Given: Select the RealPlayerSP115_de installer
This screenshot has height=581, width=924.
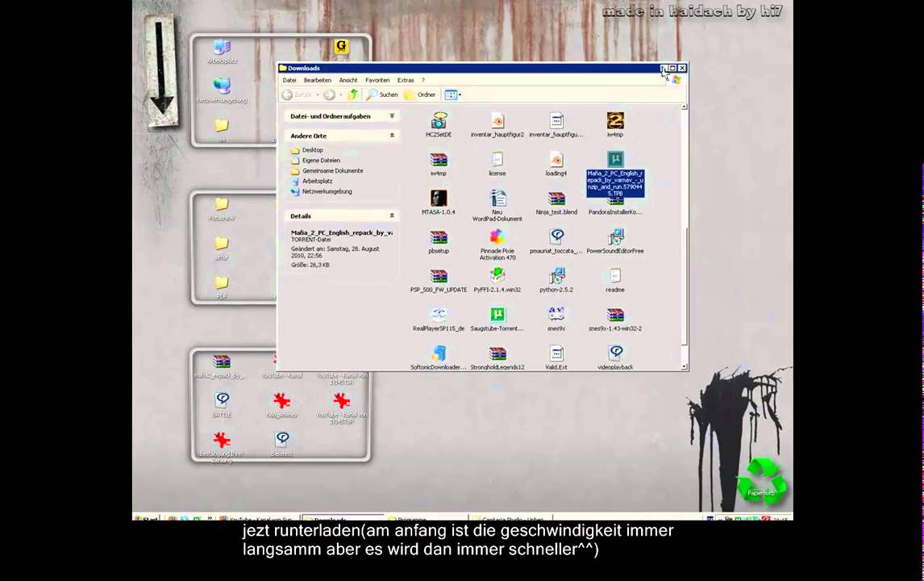Looking at the screenshot, I should 439,319.
